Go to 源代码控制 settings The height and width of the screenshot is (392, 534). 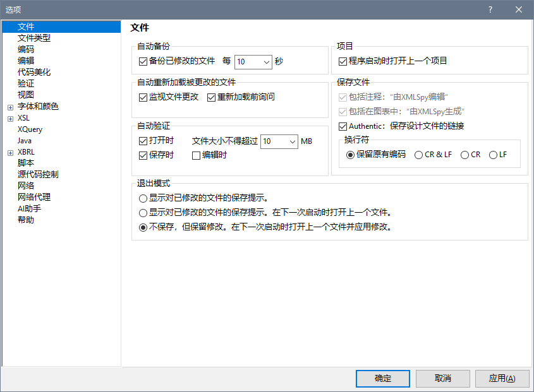pos(38,174)
